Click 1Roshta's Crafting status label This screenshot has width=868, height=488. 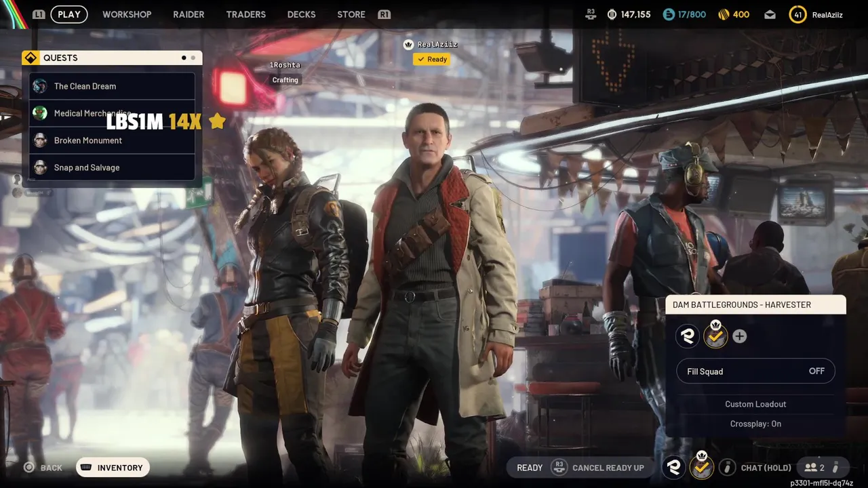(x=285, y=80)
